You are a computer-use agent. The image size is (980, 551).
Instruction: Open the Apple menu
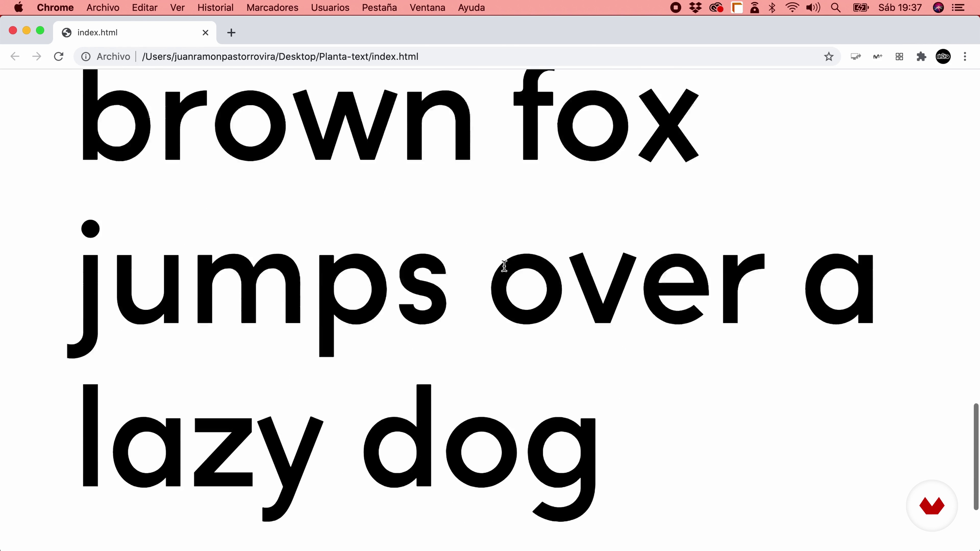[x=18, y=8]
